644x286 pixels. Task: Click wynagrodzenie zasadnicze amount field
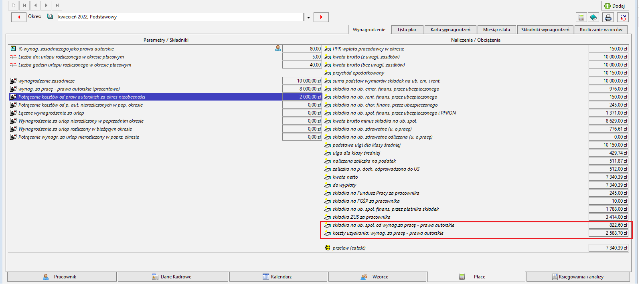[x=302, y=81]
